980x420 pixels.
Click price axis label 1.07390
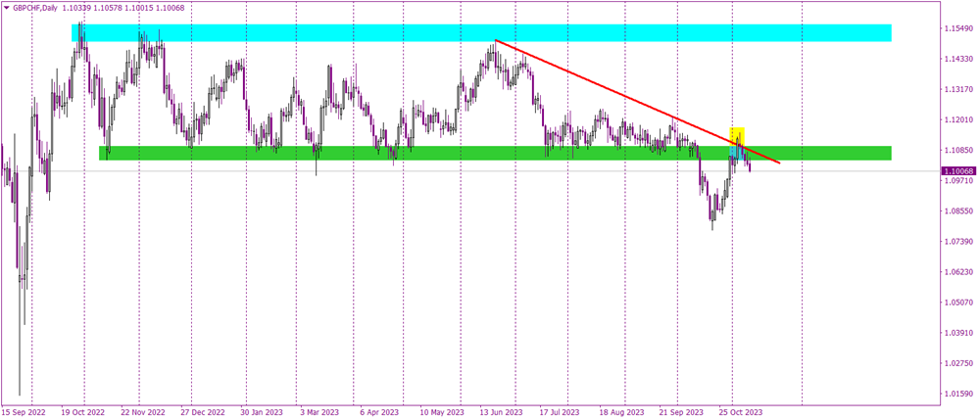tap(958, 242)
